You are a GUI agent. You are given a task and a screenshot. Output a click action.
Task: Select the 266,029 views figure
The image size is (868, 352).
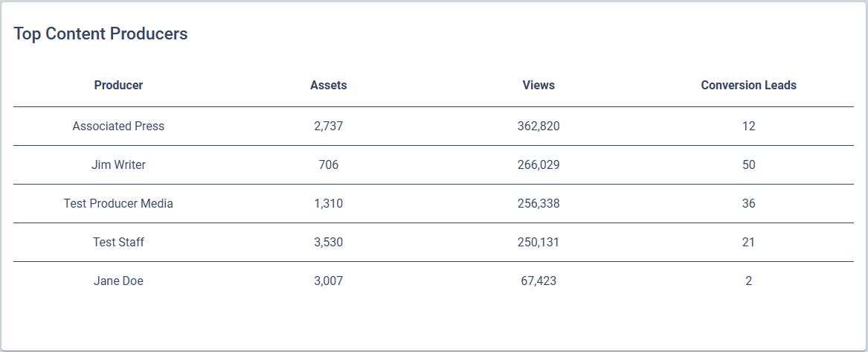[539, 165]
